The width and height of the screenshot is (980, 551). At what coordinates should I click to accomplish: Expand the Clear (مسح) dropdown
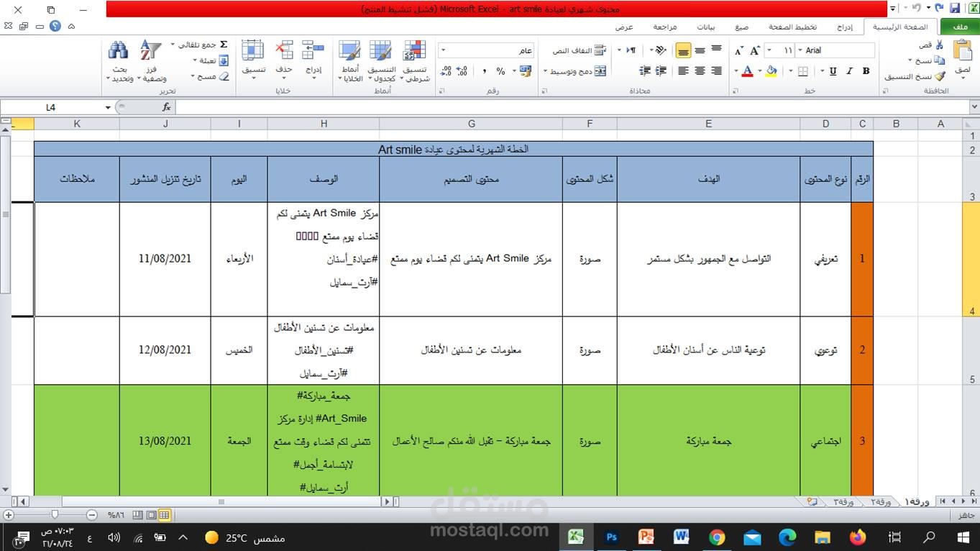pyautogui.click(x=194, y=76)
